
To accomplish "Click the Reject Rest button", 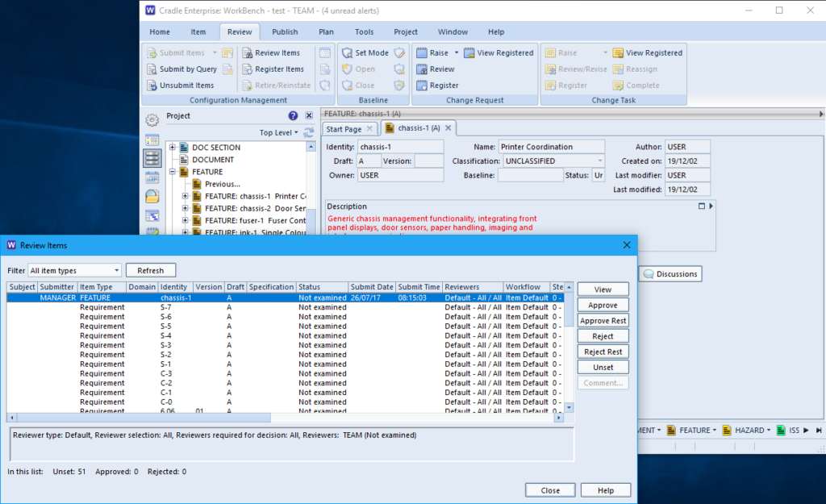I will tap(603, 352).
